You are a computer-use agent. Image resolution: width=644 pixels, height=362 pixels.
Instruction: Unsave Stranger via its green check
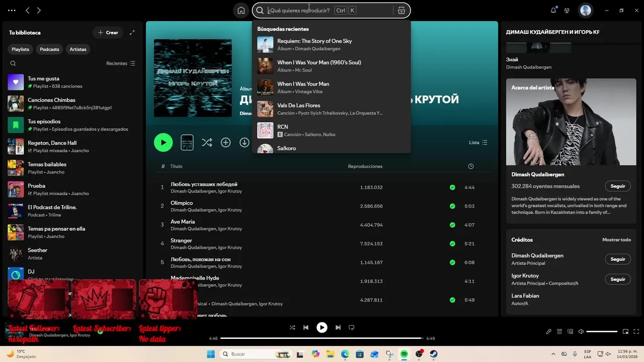coord(452,243)
